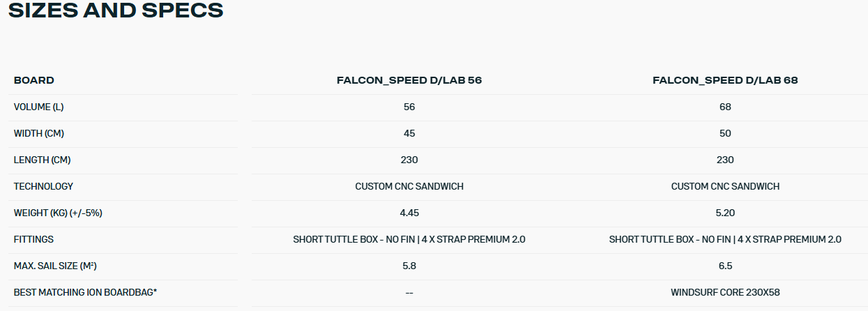Select the 5.8 max sail size value
868x311 pixels.
click(409, 266)
